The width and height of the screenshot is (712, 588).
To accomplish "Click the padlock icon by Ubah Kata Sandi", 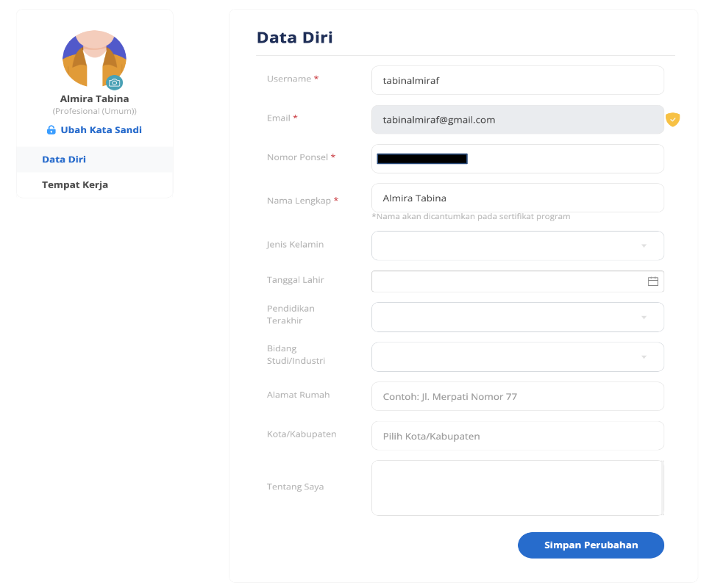I will (51, 130).
